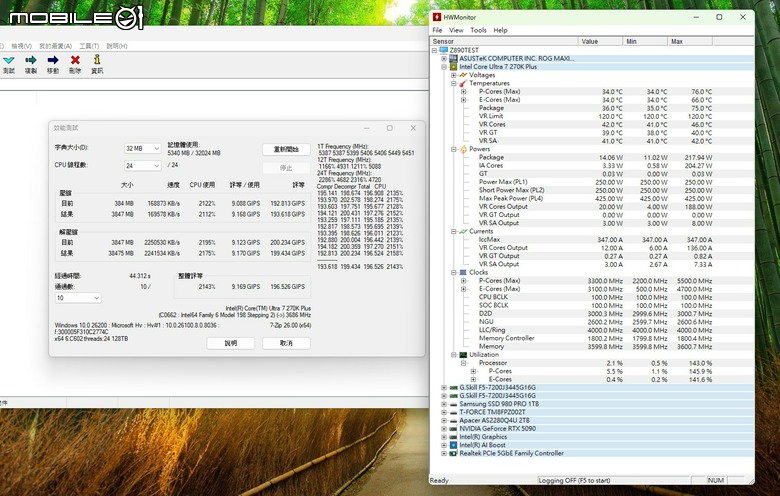Click the Temperatures thermometer icon

(x=463, y=83)
